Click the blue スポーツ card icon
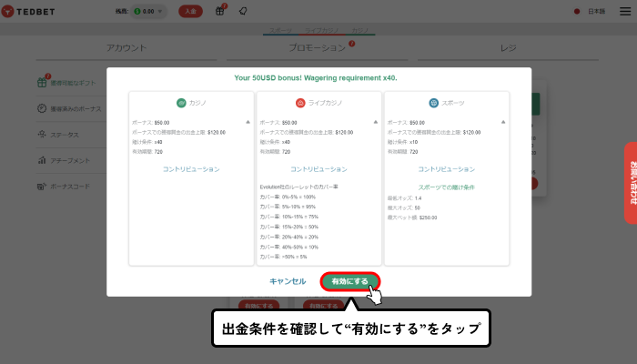Screen dimensions: 637x364 [x=434, y=103]
